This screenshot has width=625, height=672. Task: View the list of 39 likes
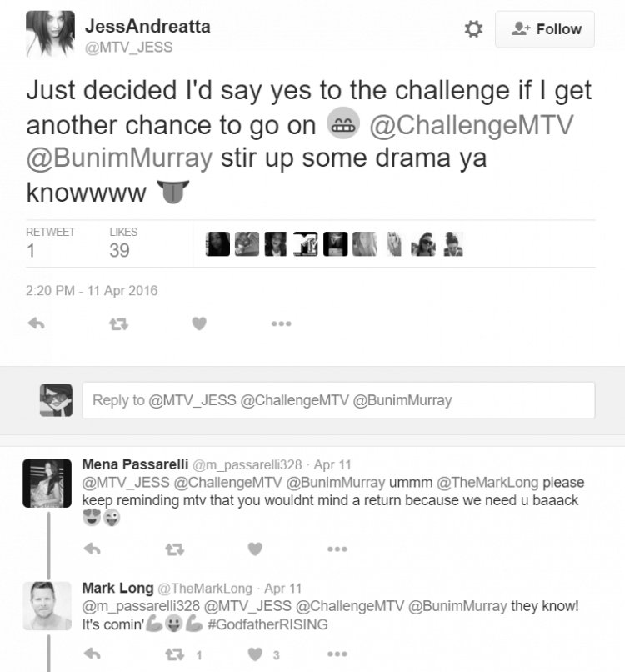pos(123,243)
